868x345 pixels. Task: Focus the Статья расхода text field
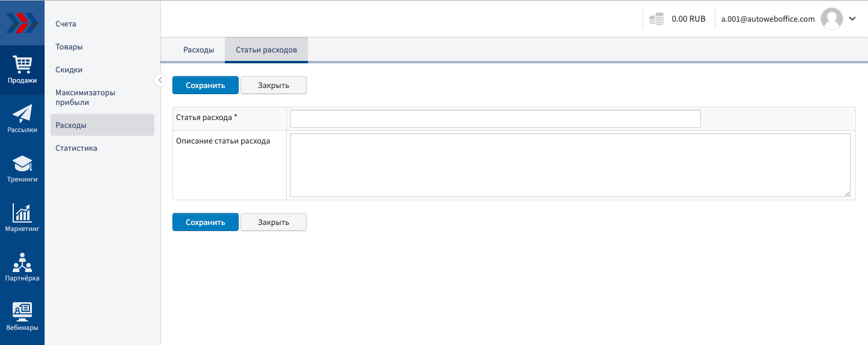pyautogui.click(x=495, y=119)
